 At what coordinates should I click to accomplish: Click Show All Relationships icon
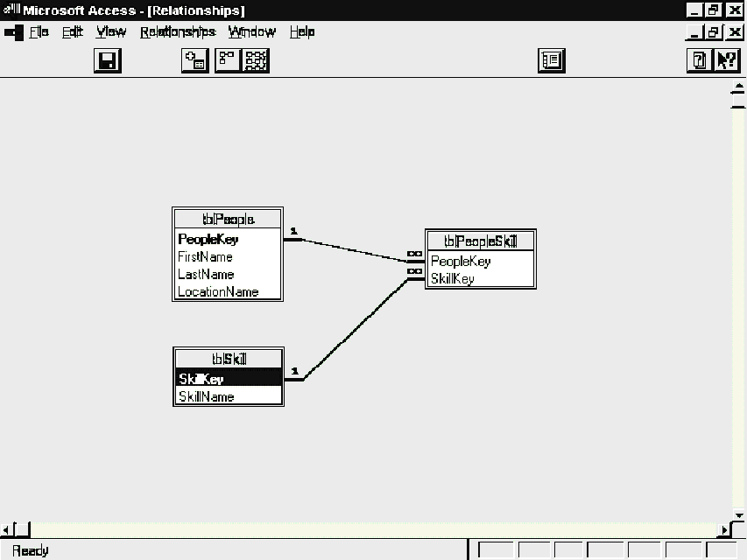pos(256,60)
